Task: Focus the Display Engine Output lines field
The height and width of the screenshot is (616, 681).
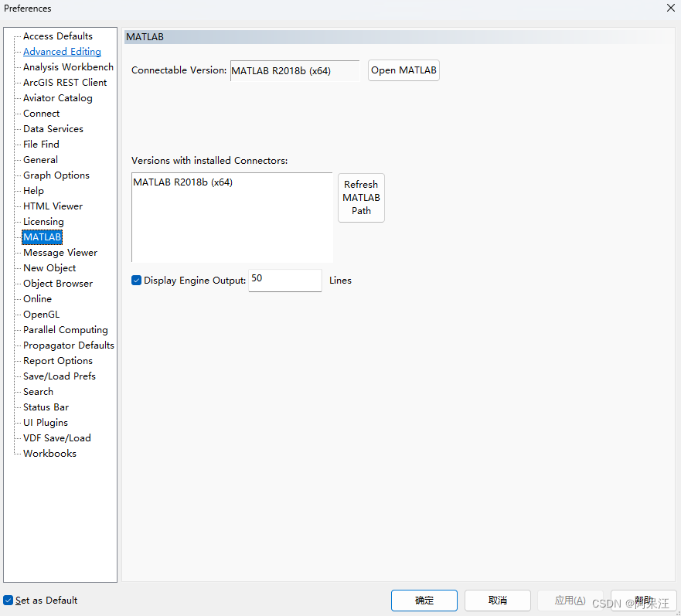Action: click(x=285, y=281)
